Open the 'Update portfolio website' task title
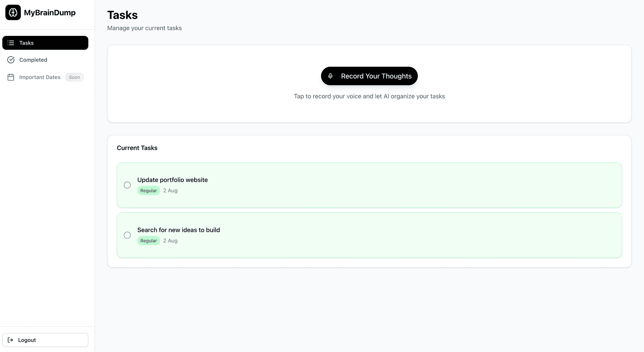 click(172, 180)
